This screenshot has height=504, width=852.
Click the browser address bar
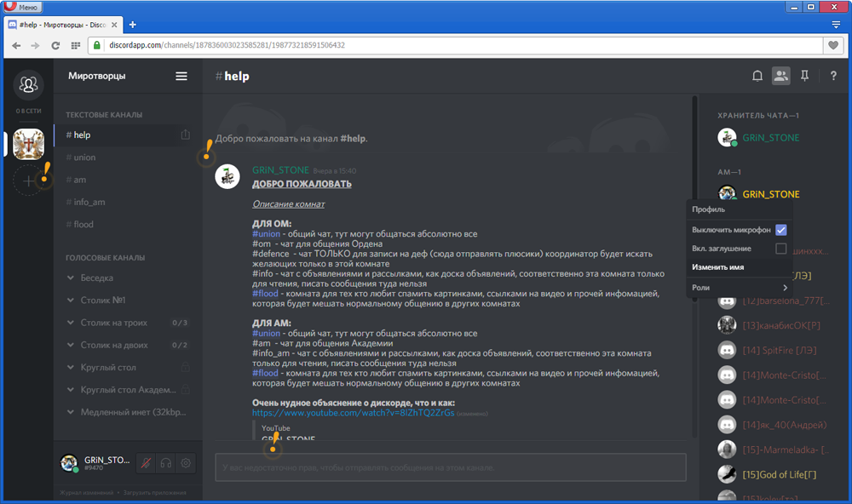[x=455, y=46]
